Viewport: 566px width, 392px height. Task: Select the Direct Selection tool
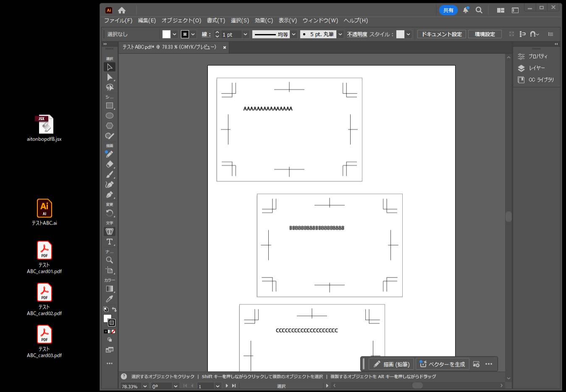(x=110, y=77)
